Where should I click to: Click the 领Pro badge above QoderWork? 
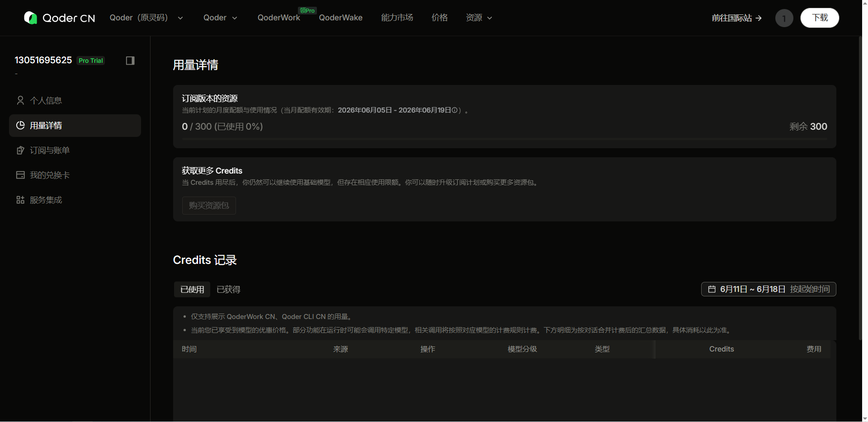click(307, 10)
